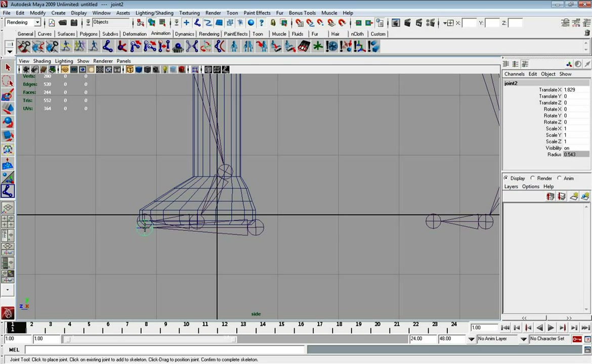Activate the Lasso select tool
Image resolution: width=592 pixels, height=364 pixels.
coord(8,81)
